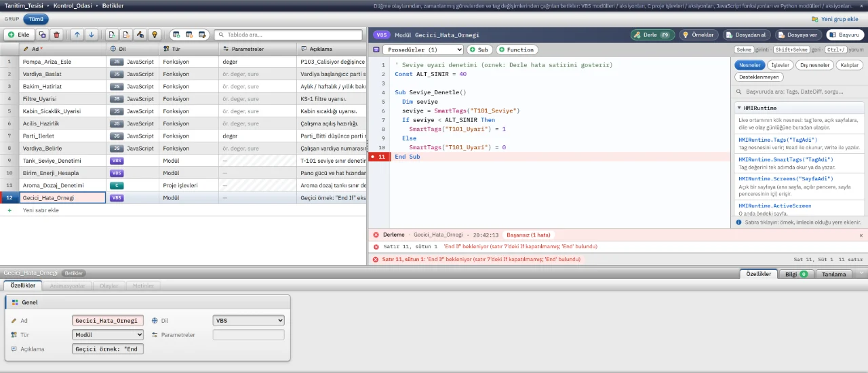Click the Betikler breadcrumb
This screenshot has width=868, height=373.
point(113,5)
